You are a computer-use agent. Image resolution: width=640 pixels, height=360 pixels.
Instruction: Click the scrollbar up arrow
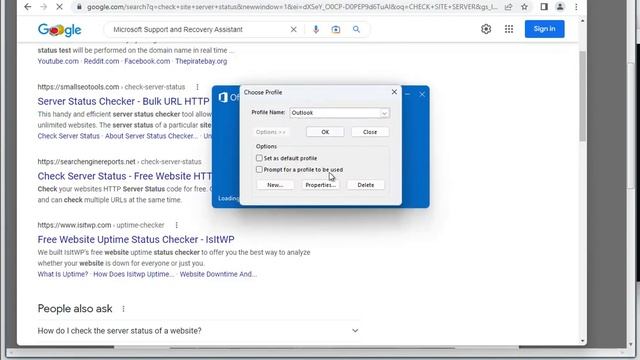click(582, 20)
